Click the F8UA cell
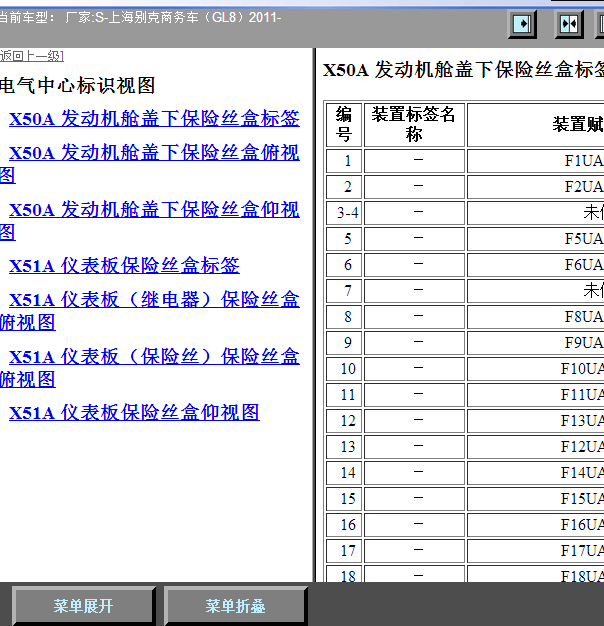 coord(535,317)
